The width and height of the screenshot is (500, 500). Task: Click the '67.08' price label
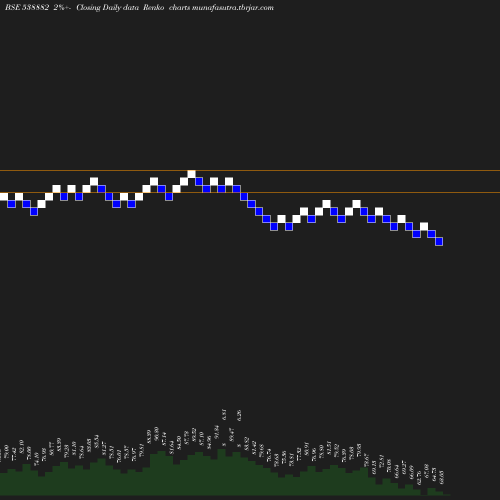426,471
